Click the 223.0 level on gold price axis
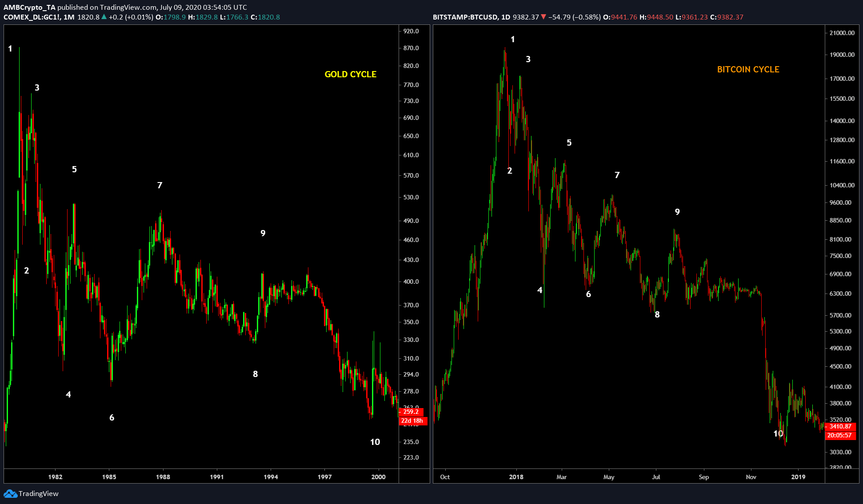The width and height of the screenshot is (863, 504). pos(411,457)
